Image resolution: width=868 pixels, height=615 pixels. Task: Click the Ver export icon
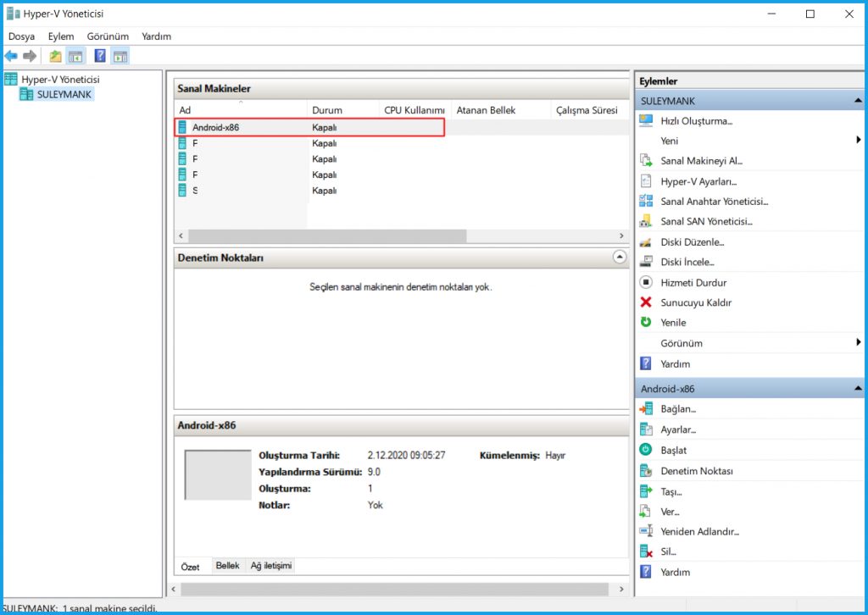click(x=645, y=511)
